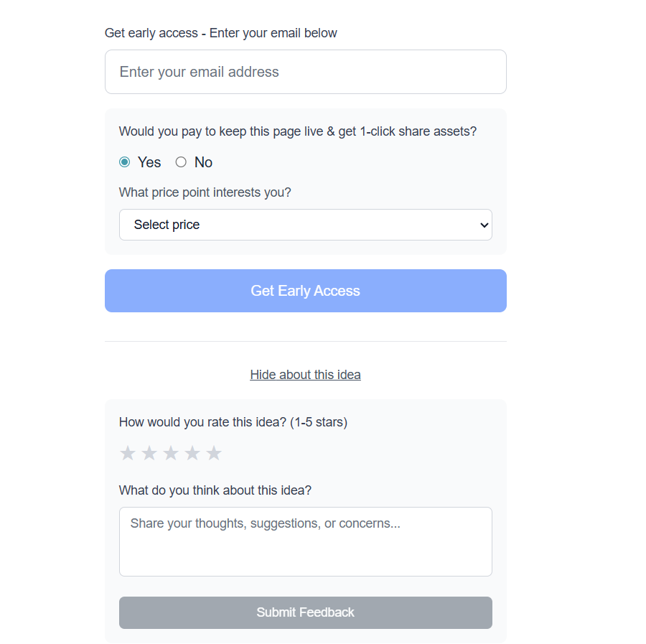Click the price dropdown chevron arrow
Image resolution: width=646 pixels, height=644 pixels.
483,225
